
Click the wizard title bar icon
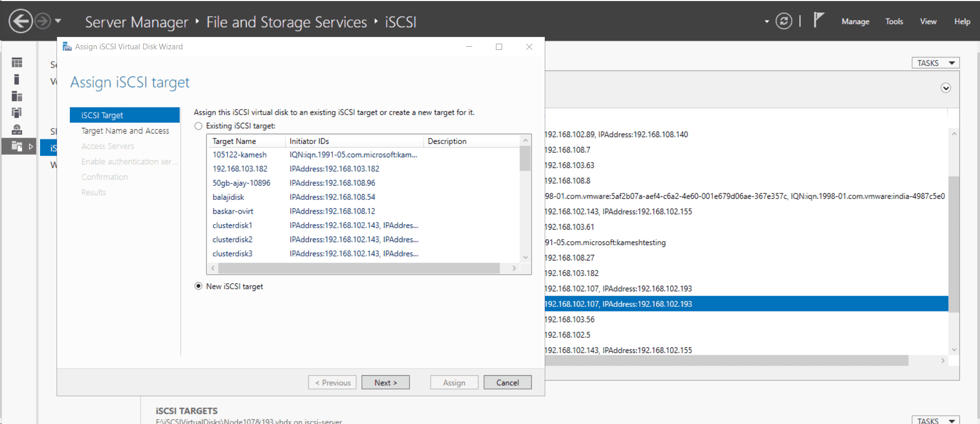tap(67, 47)
